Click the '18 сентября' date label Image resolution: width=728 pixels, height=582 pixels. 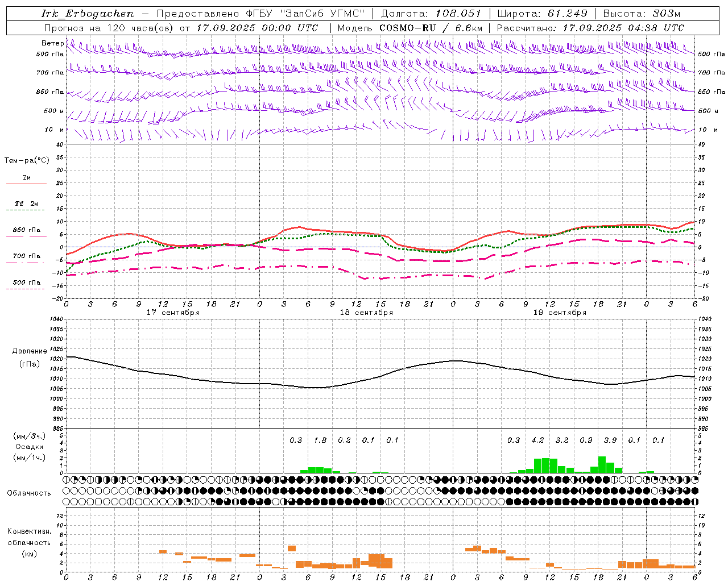pyautogui.click(x=366, y=313)
